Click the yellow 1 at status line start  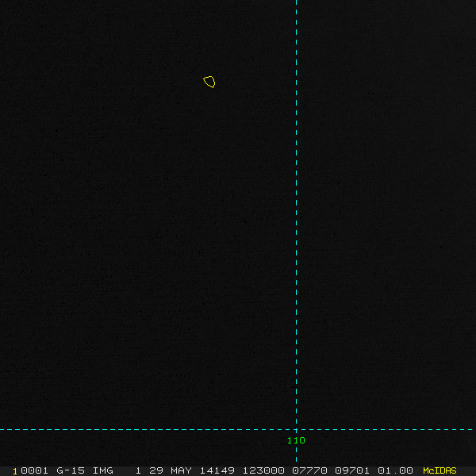coord(14,470)
